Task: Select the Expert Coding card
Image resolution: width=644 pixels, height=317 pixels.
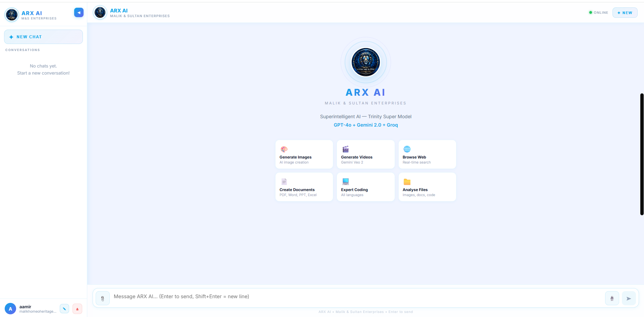Action: 366,187
